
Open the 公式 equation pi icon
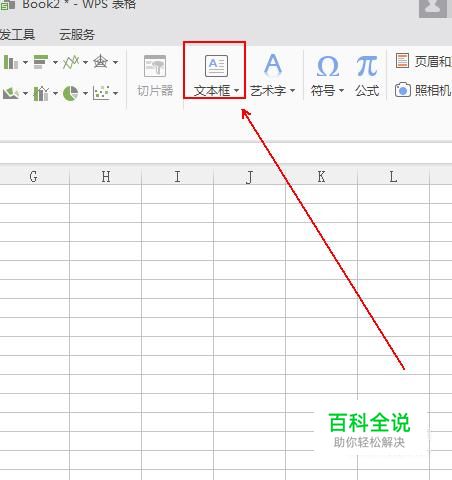pyautogui.click(x=367, y=66)
